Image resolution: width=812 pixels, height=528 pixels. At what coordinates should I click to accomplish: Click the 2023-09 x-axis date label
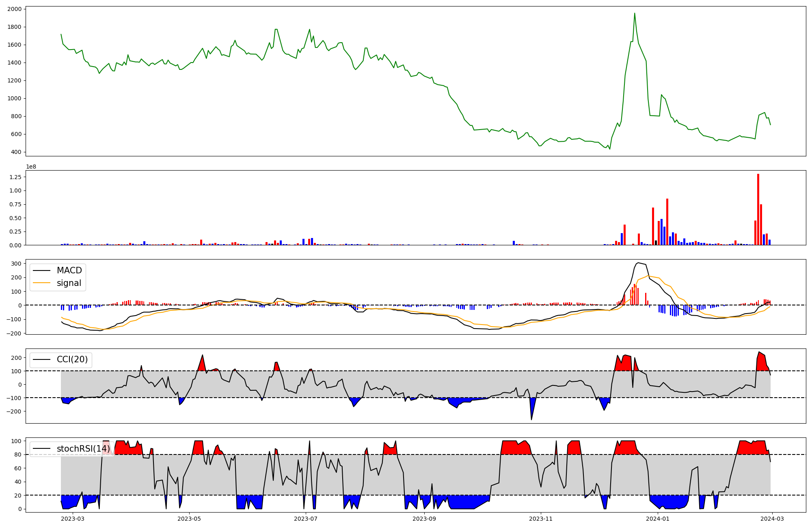click(x=424, y=519)
